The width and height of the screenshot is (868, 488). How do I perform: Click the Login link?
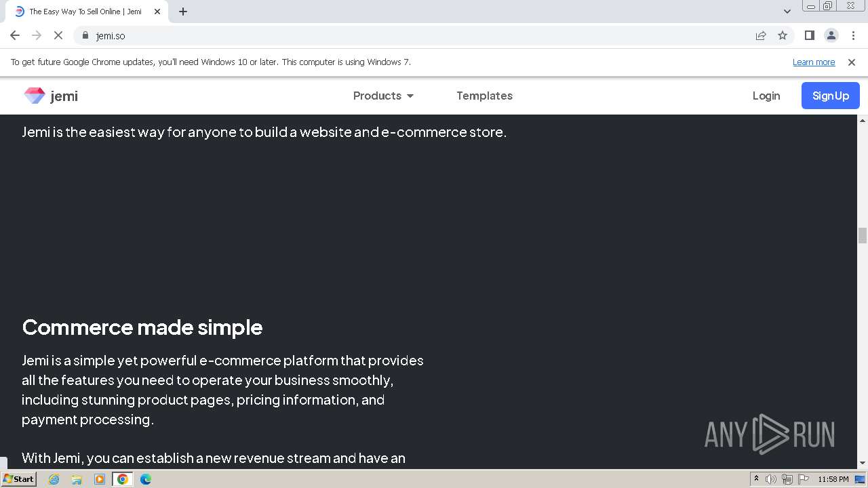click(766, 96)
